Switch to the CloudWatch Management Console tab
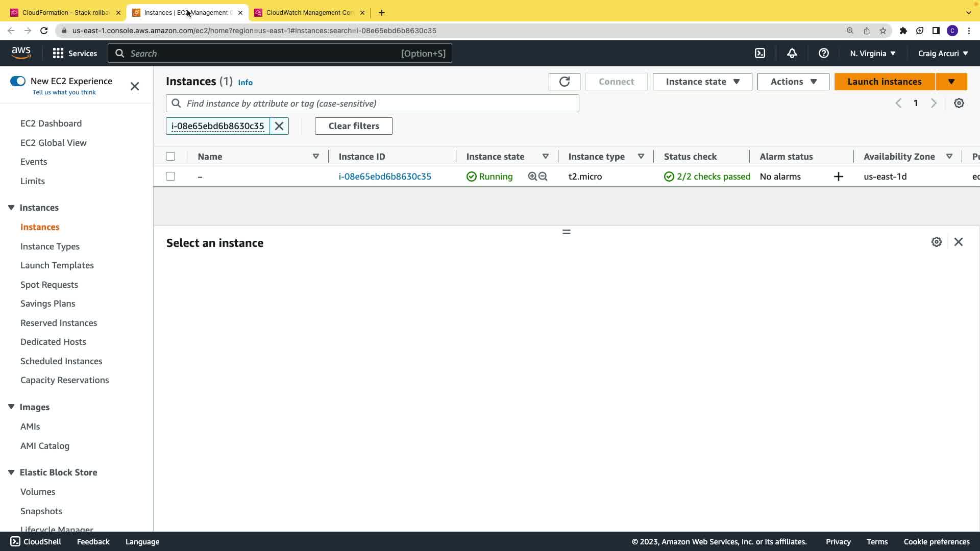 pos(309,12)
